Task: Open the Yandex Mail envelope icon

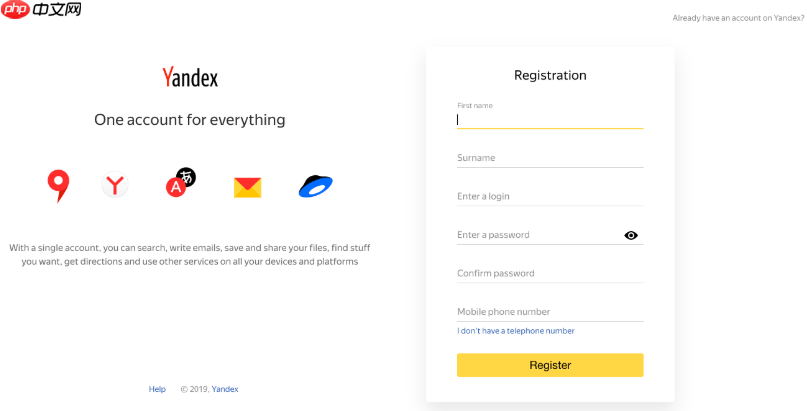Action: click(247, 187)
